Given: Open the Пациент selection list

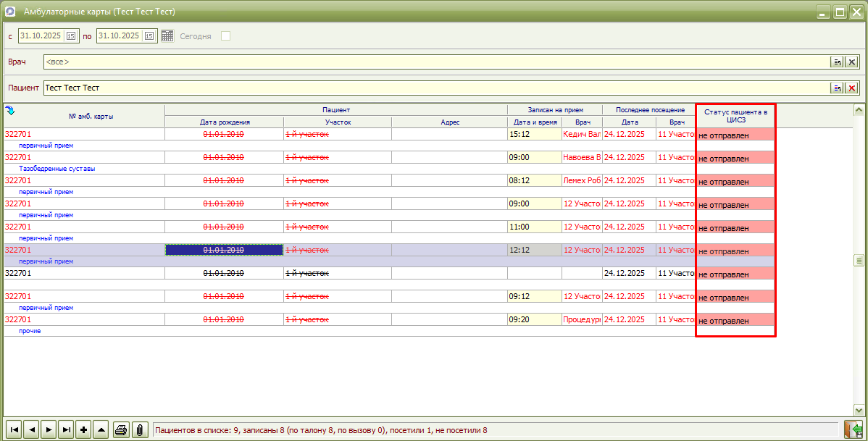Looking at the screenshot, I should coord(838,88).
